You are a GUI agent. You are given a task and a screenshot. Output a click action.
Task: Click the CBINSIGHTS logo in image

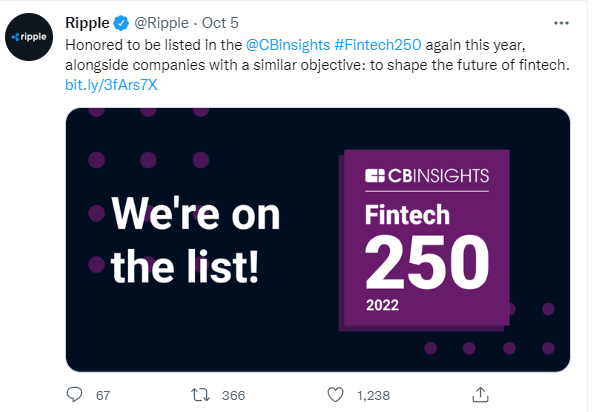(427, 176)
